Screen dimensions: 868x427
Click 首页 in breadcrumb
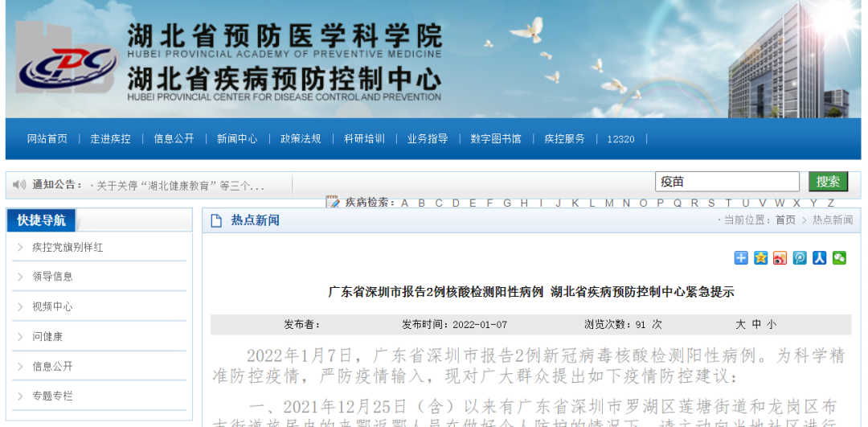pos(785,220)
